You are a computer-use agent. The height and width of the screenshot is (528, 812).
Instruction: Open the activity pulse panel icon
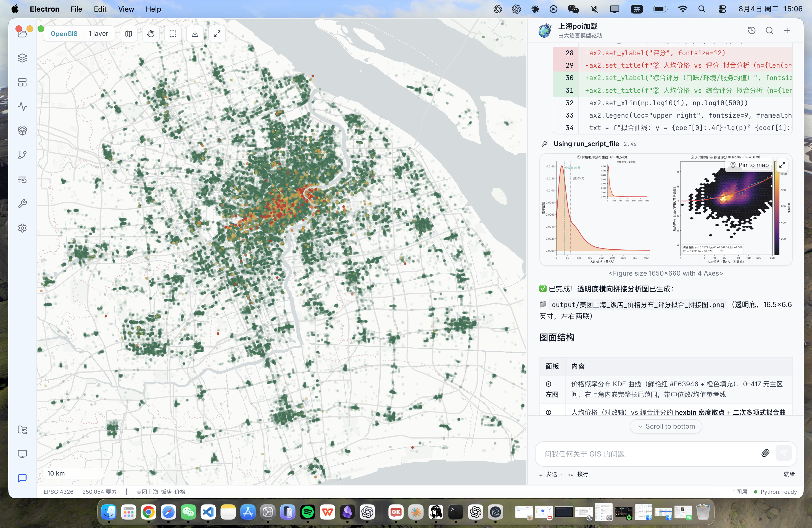(22, 106)
